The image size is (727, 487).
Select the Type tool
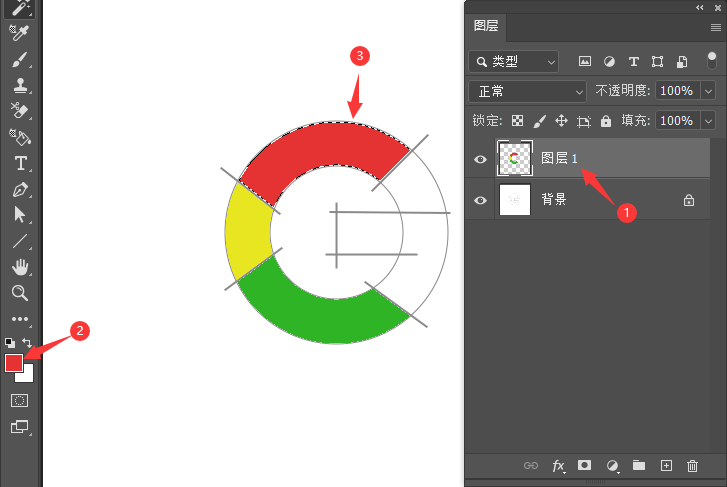20,163
